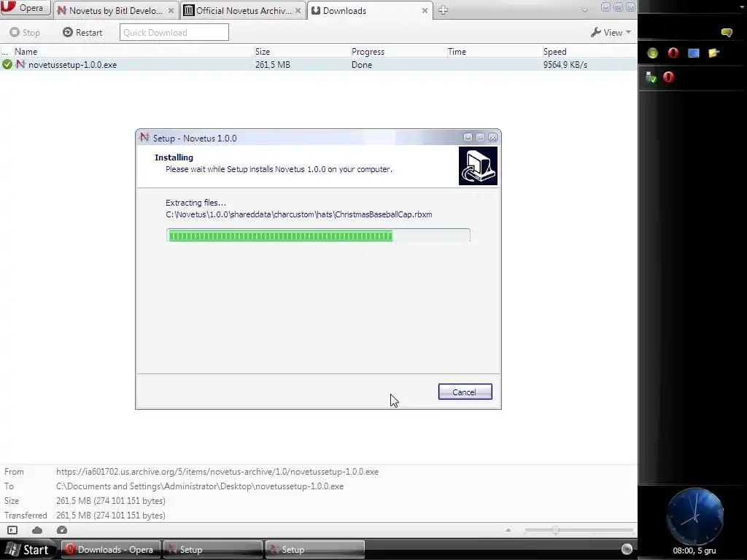Launch Opera from sidebar top row icon

pos(673,52)
